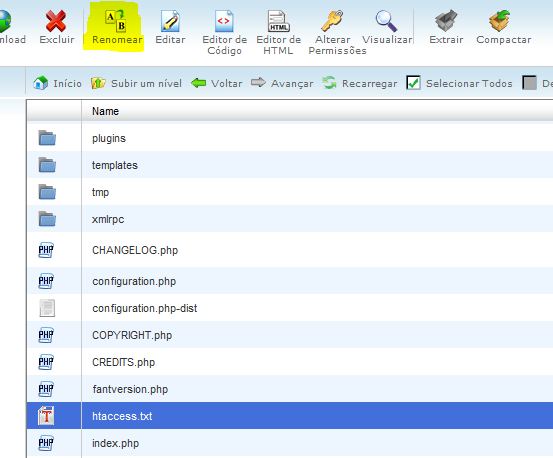Select the configuration.php file row
553x458 pixels.
point(290,281)
